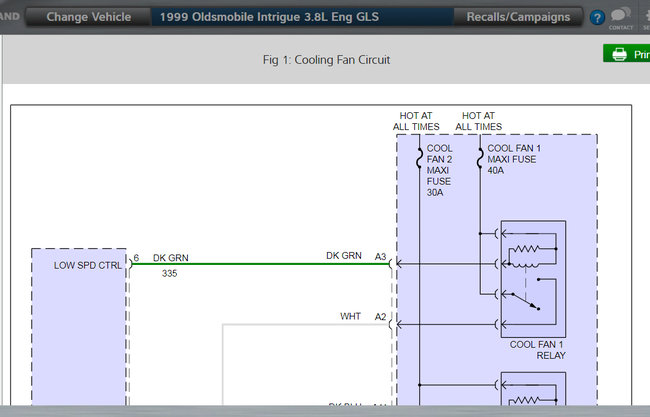Click the Cool Fan 1 Relay symbol

pos(533,278)
